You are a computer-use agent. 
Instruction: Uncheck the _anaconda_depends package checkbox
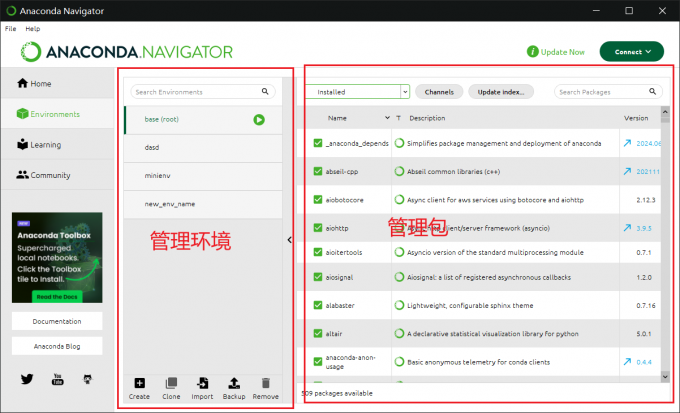(x=318, y=143)
